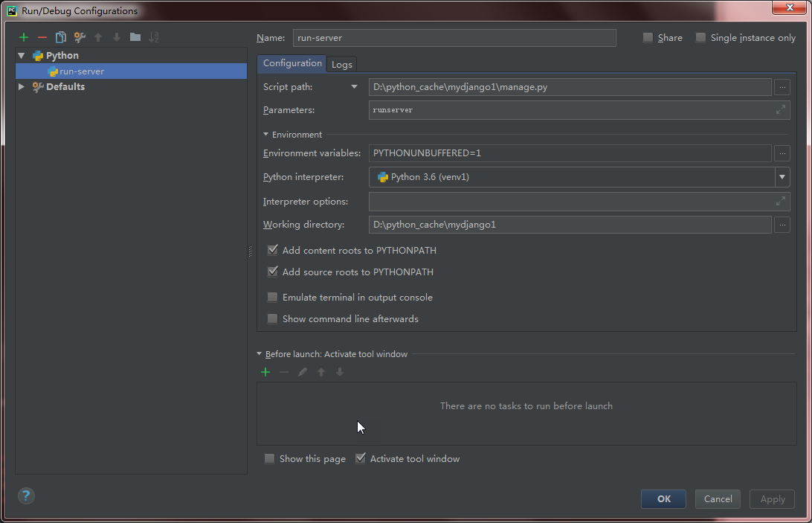Select run-server configuration in the tree
Image resolution: width=812 pixels, height=523 pixels.
pos(82,71)
